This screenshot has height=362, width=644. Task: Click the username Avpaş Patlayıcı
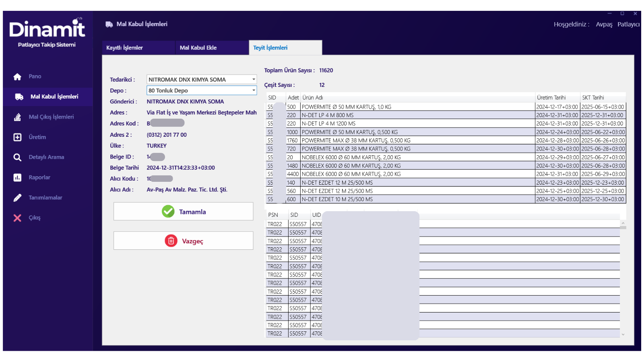[x=618, y=25]
